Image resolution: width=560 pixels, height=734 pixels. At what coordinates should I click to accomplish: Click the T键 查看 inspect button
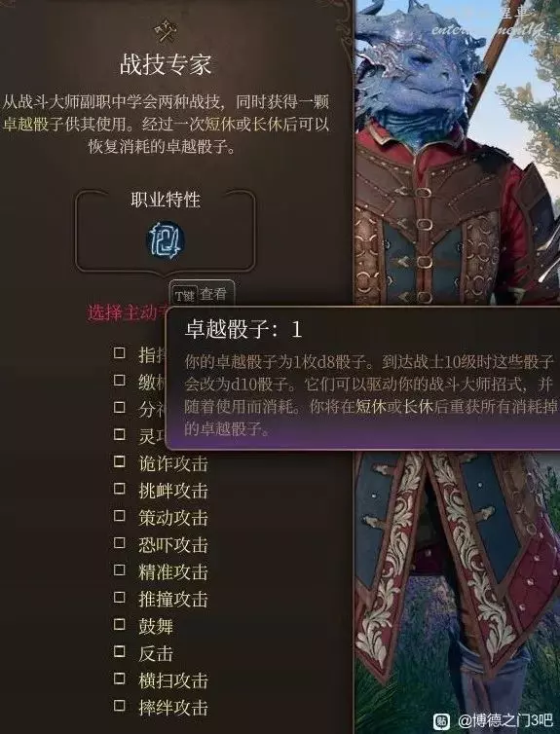(202, 295)
